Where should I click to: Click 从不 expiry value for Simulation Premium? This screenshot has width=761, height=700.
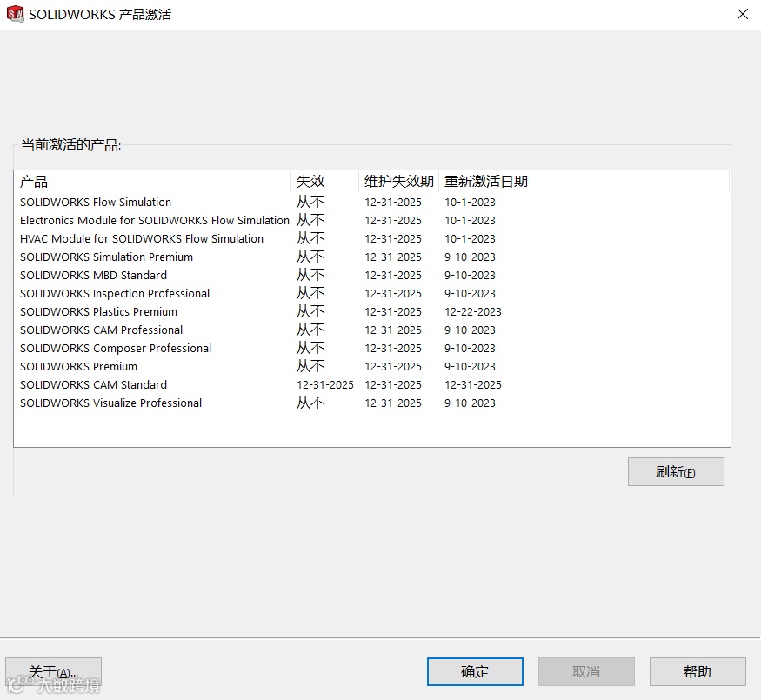click(x=310, y=257)
